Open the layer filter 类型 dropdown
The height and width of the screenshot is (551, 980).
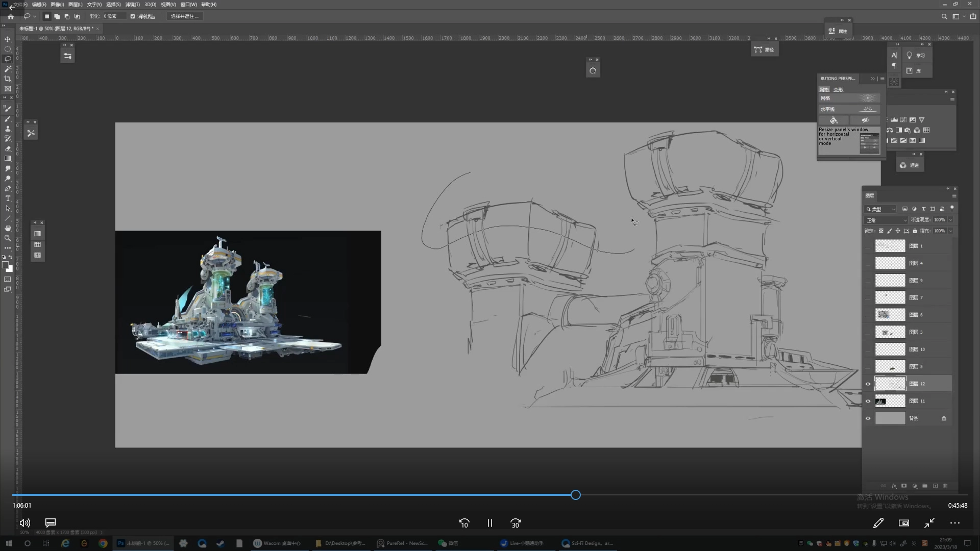(x=881, y=209)
